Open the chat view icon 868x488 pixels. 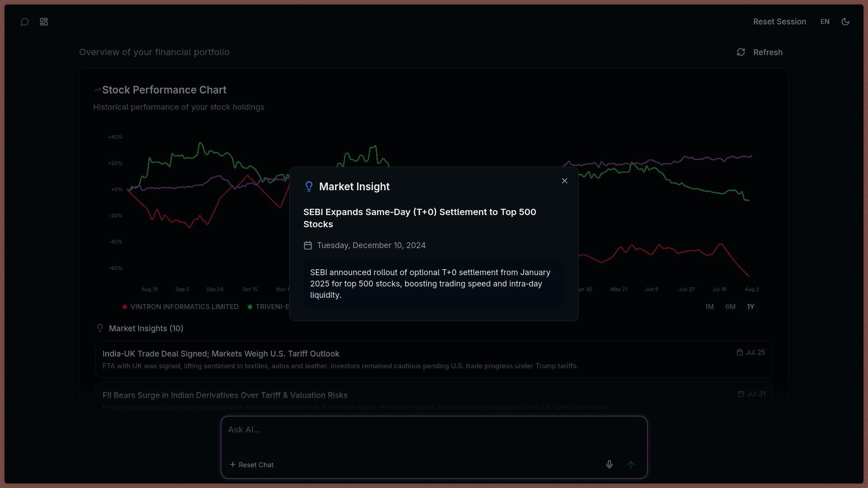25,22
